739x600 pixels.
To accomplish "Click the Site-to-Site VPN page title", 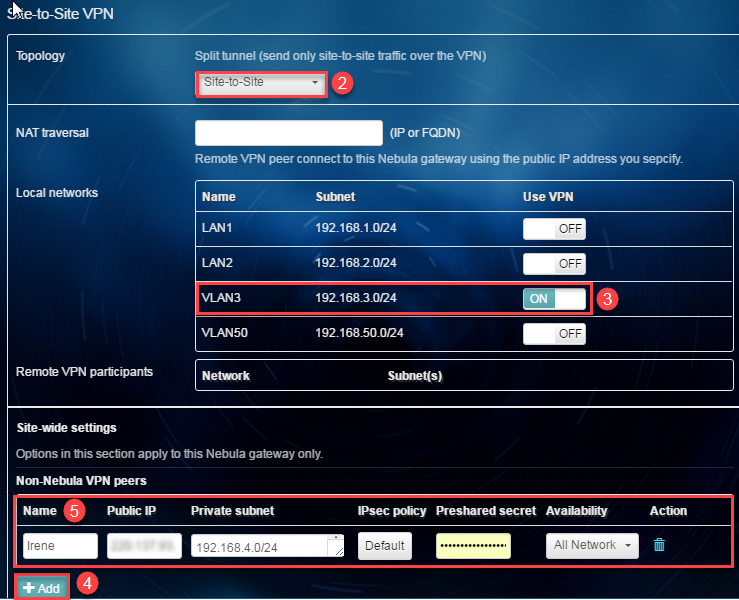I will click(60, 14).
